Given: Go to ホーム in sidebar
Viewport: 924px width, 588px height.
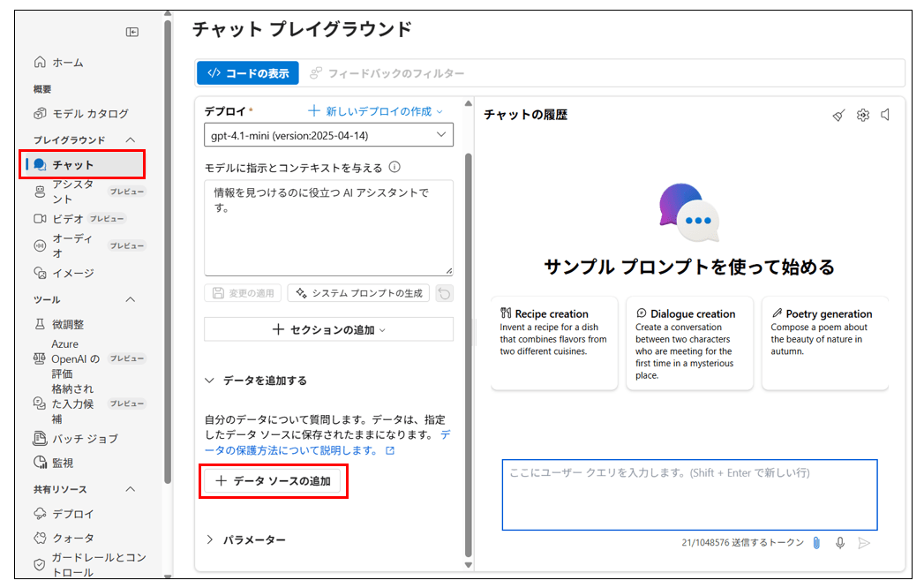Looking at the screenshot, I should tap(67, 62).
